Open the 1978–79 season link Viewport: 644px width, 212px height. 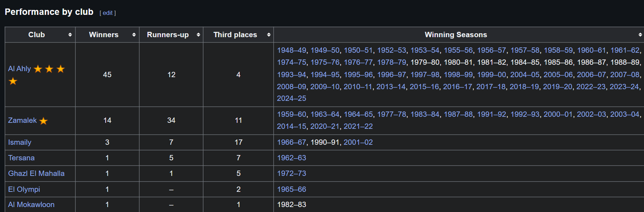click(x=392, y=62)
